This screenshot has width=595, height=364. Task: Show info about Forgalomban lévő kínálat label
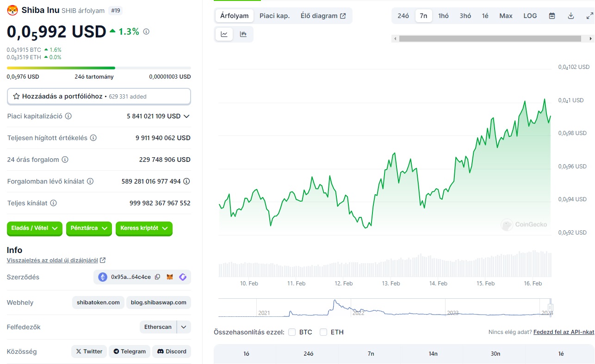click(x=90, y=181)
